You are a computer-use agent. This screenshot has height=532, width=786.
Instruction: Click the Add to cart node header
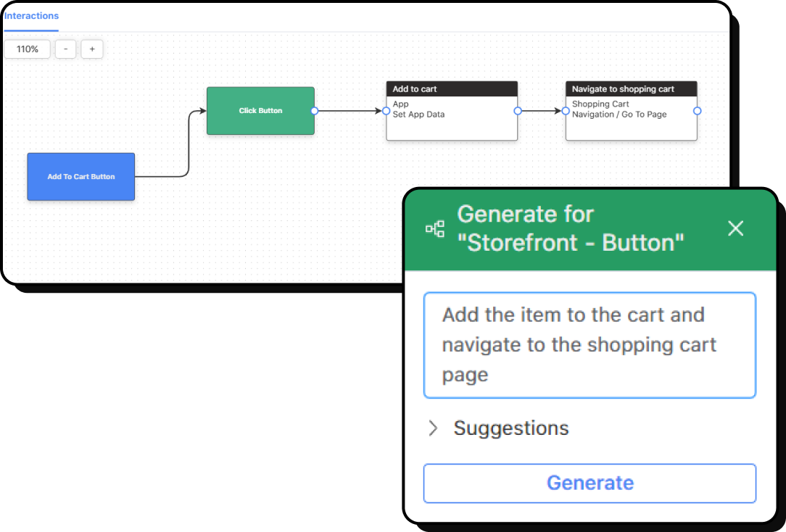452,89
